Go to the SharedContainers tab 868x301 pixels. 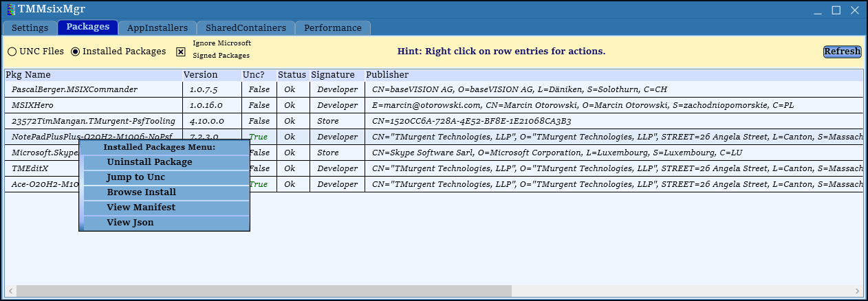point(246,28)
